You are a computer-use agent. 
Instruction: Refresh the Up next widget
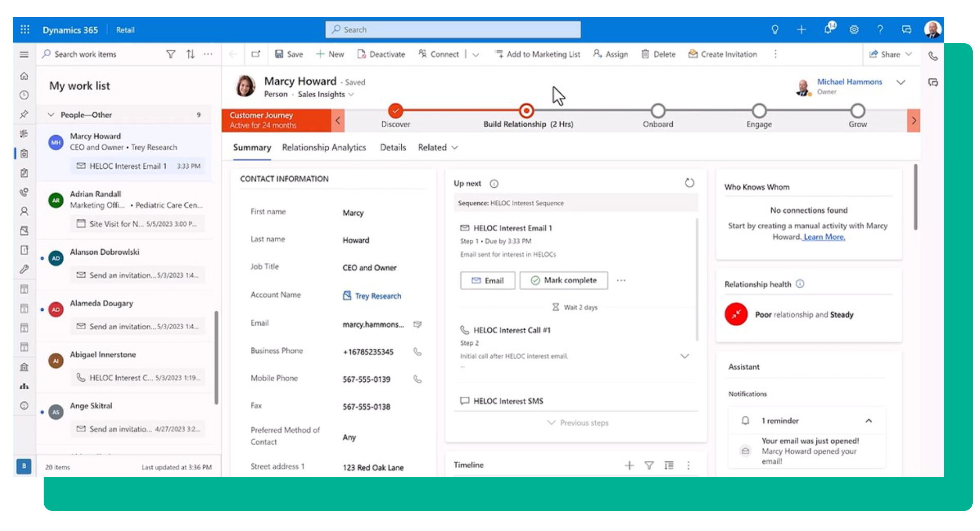point(689,183)
